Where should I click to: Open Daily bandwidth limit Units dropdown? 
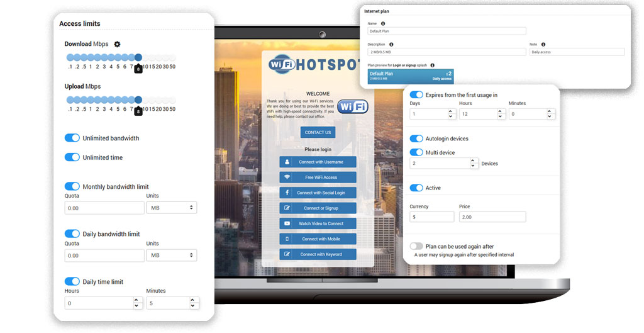click(x=171, y=256)
